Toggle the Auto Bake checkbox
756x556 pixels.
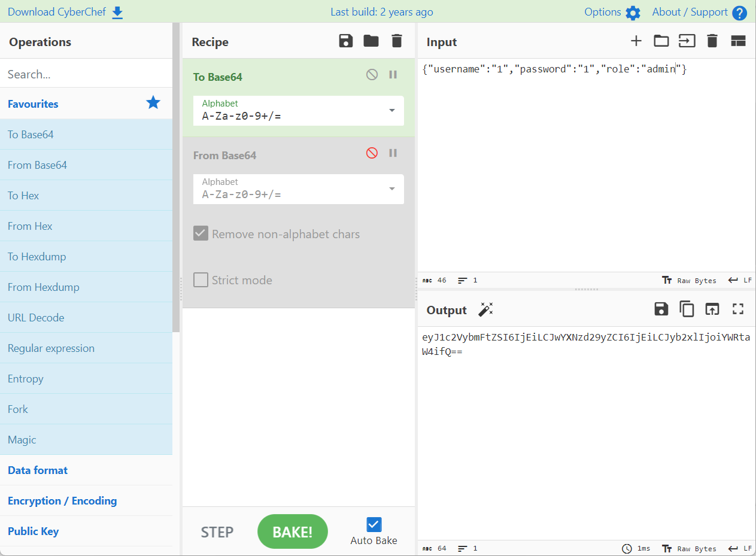pos(374,525)
